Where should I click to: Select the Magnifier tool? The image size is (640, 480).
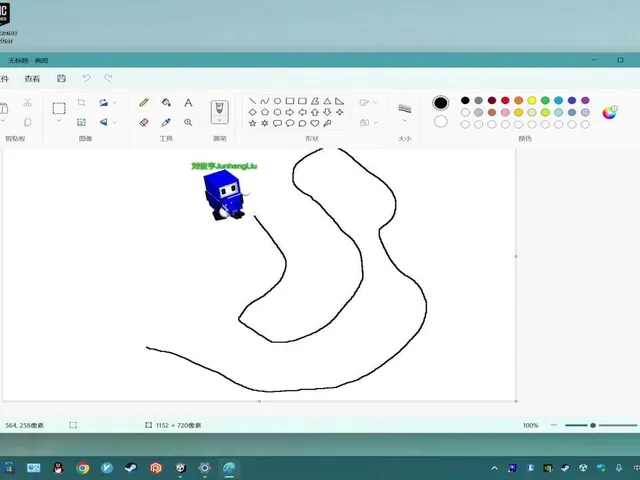[x=188, y=122]
